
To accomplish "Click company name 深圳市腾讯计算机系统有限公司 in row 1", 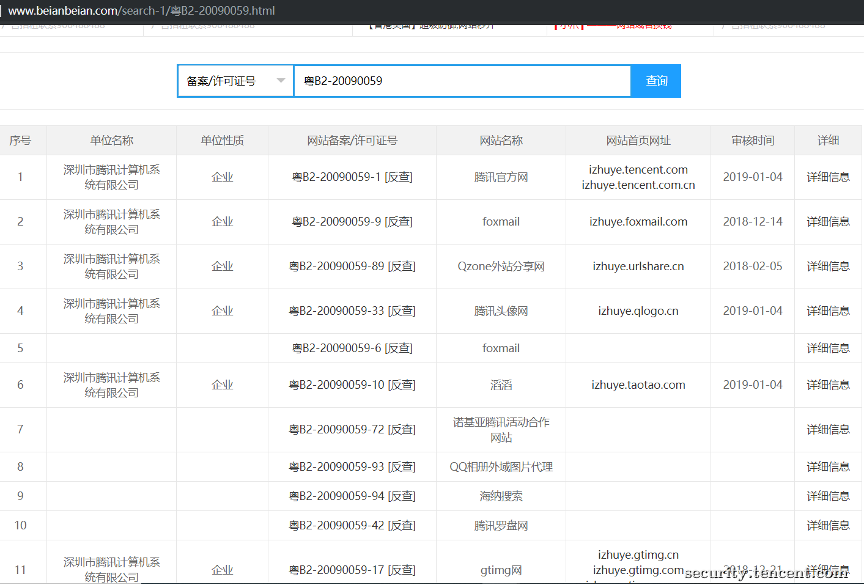I will tap(111, 177).
